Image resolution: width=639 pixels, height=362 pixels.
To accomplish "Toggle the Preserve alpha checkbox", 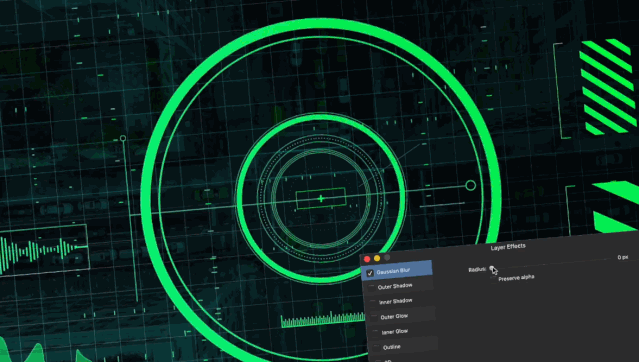I will (x=494, y=280).
